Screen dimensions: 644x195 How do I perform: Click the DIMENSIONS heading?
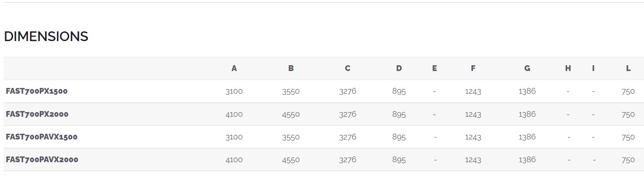[46, 36]
